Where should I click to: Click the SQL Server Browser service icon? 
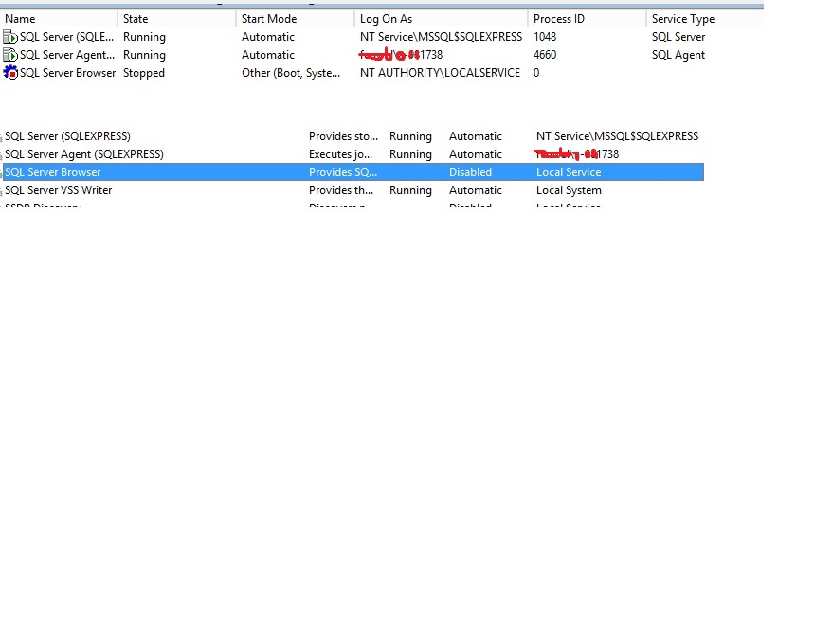(9, 72)
